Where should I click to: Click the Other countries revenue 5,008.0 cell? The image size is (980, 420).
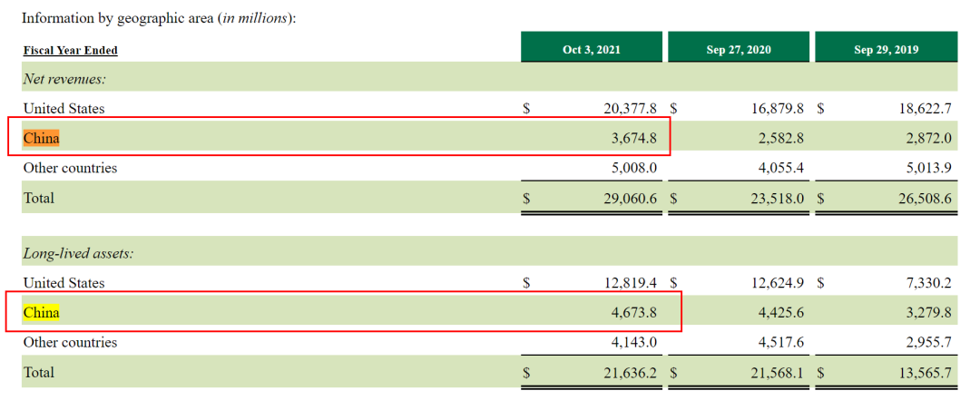tap(633, 168)
